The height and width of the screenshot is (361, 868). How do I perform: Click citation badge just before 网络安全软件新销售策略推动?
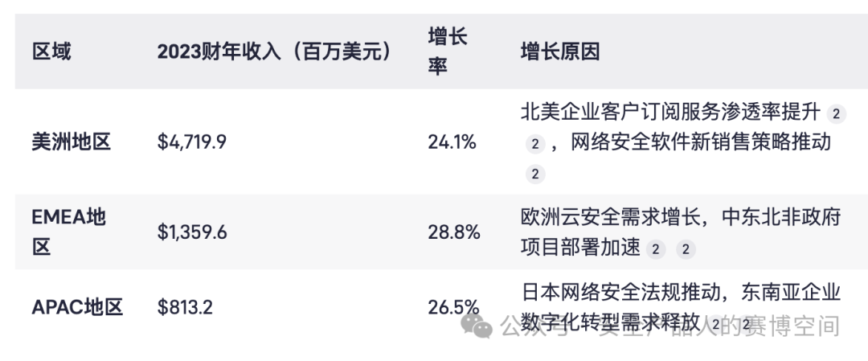point(534,145)
